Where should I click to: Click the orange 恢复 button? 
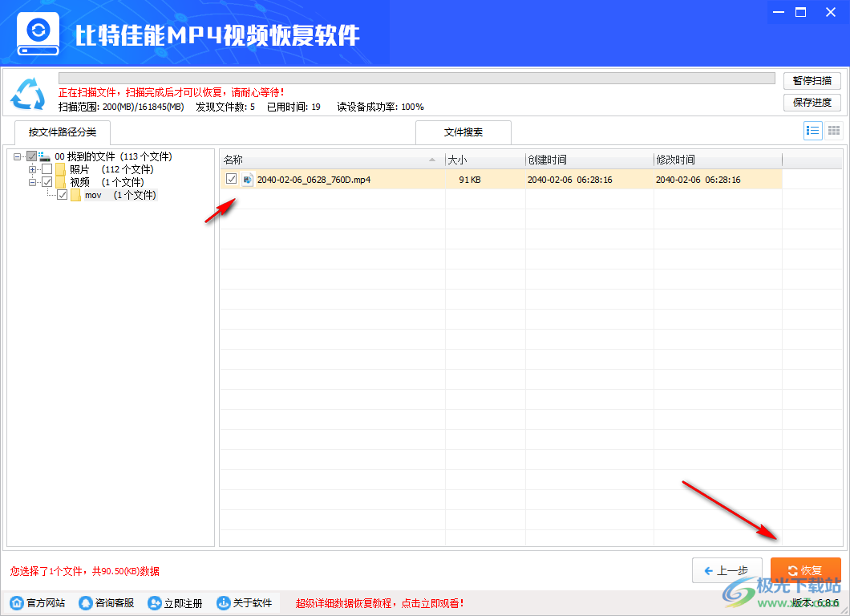(806, 570)
